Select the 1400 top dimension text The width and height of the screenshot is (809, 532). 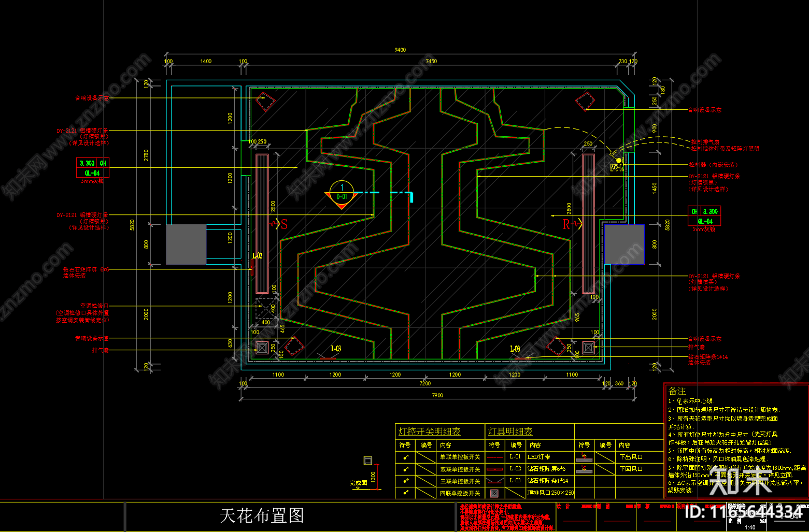pyautogui.click(x=206, y=61)
